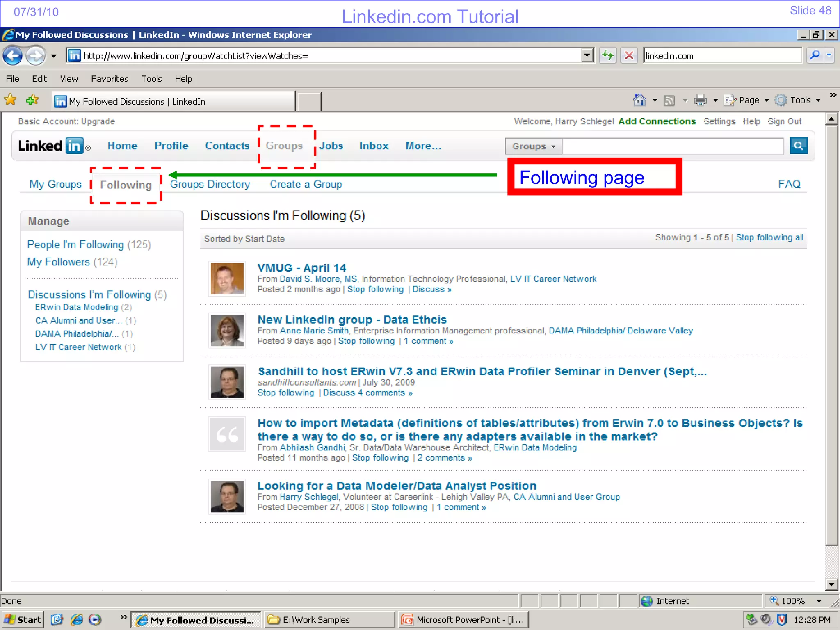840x630 pixels.
Task: Click the LinkedIn logo
Action: click(55, 146)
